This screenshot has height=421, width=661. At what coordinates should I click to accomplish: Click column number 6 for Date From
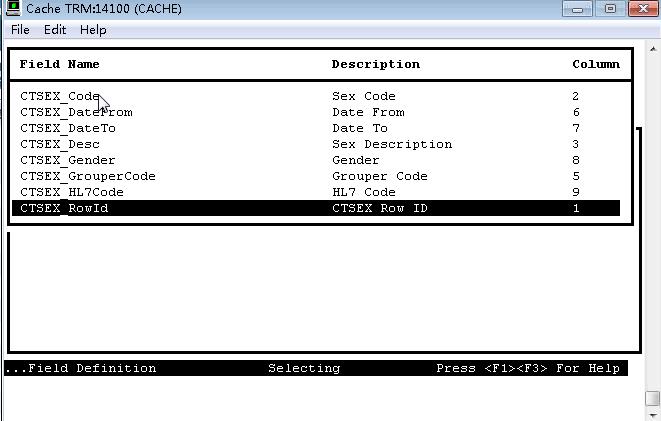[576, 112]
